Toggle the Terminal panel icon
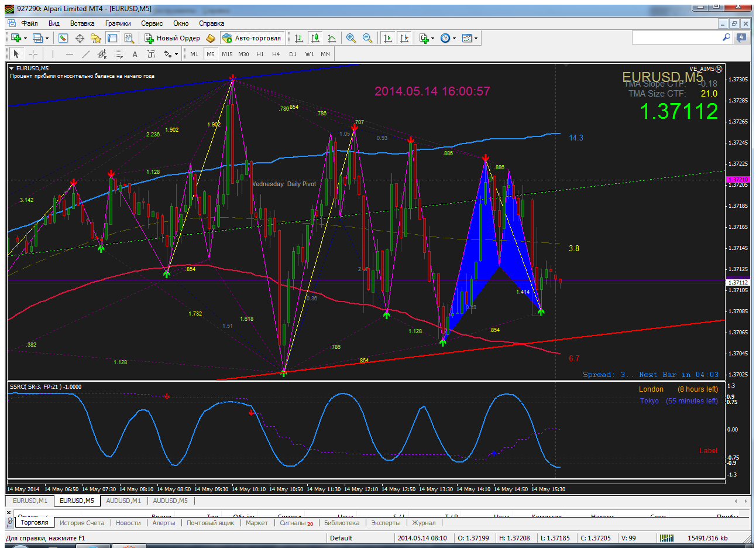 coord(112,38)
